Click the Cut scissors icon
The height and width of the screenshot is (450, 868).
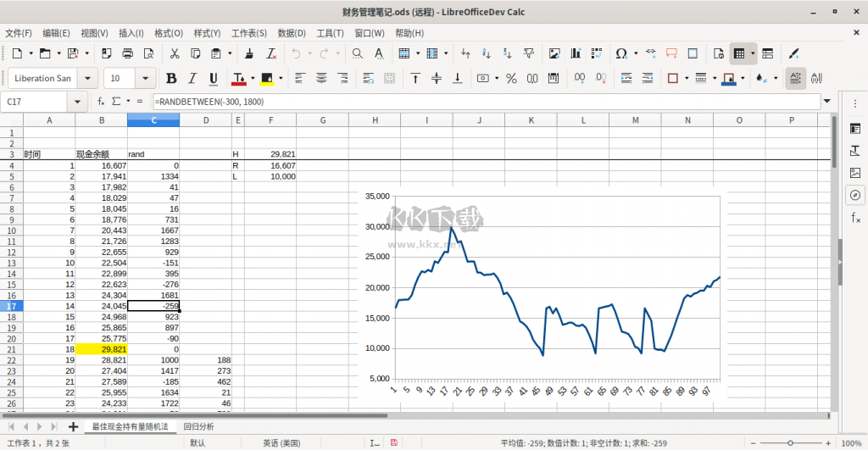174,53
